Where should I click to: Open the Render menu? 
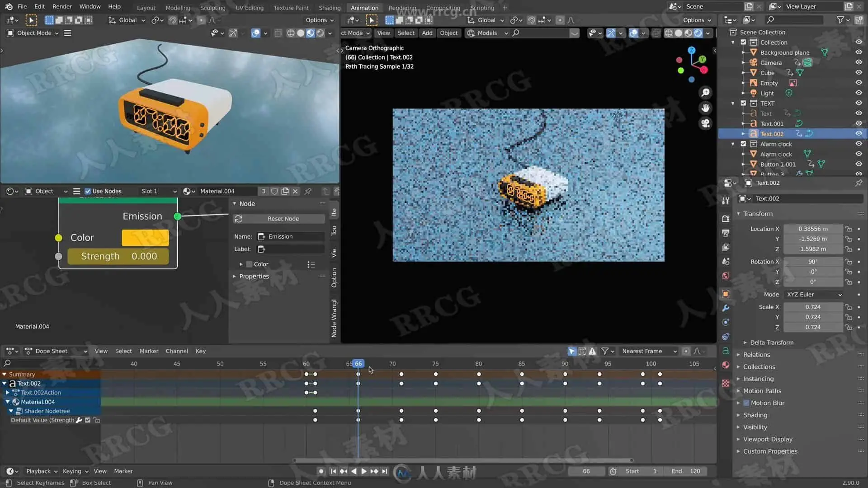62,6
